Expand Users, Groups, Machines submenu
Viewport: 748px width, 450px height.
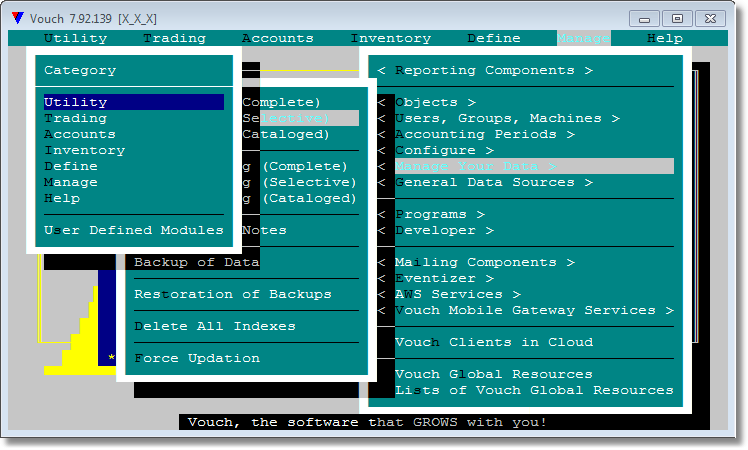point(499,118)
